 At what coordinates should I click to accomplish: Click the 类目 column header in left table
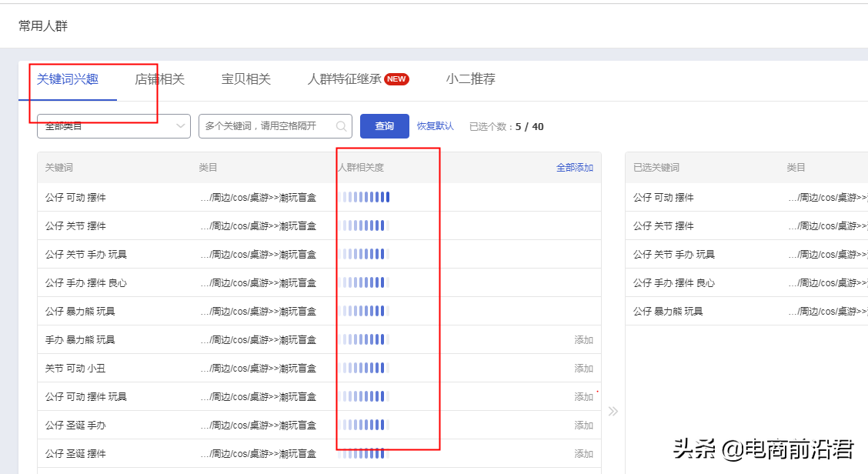tap(208, 167)
